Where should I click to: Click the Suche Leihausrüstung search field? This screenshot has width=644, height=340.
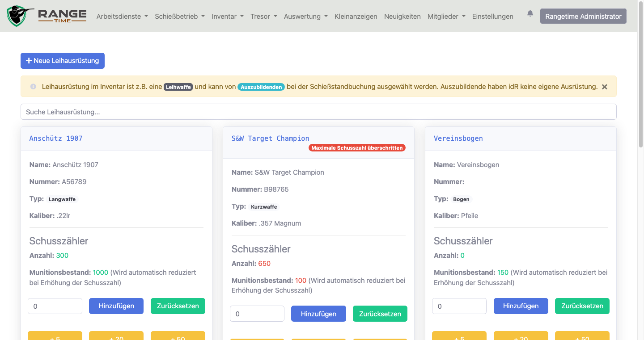point(318,111)
